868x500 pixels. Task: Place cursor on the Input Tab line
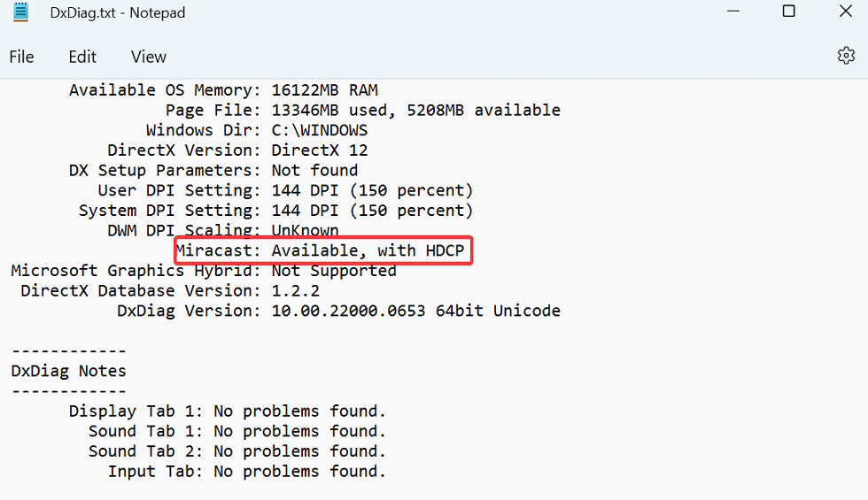pyautogui.click(x=247, y=472)
